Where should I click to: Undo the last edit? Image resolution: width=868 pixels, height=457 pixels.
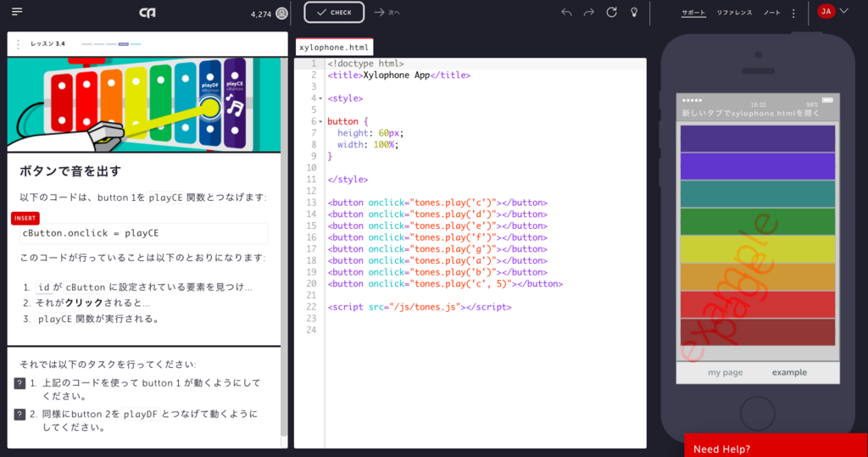click(x=565, y=12)
